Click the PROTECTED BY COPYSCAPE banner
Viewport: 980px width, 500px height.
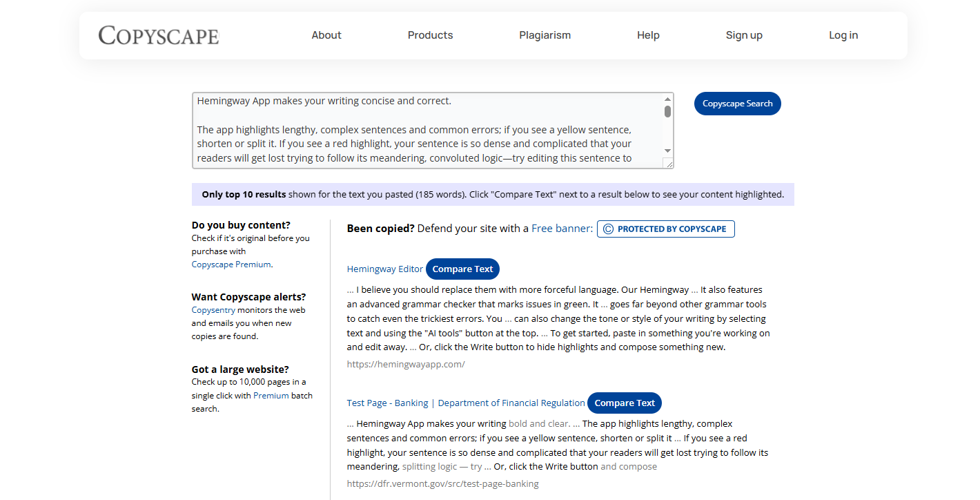(665, 229)
